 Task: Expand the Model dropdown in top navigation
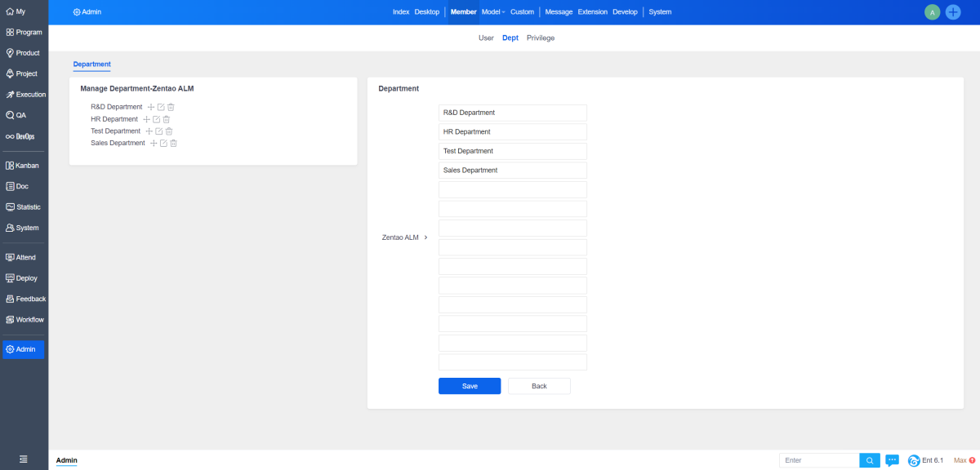click(493, 12)
